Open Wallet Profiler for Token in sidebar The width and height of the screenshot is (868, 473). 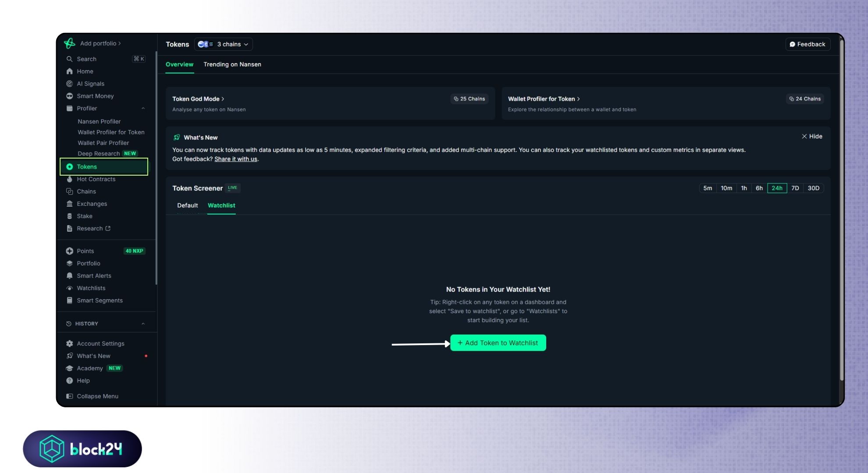[x=111, y=132]
